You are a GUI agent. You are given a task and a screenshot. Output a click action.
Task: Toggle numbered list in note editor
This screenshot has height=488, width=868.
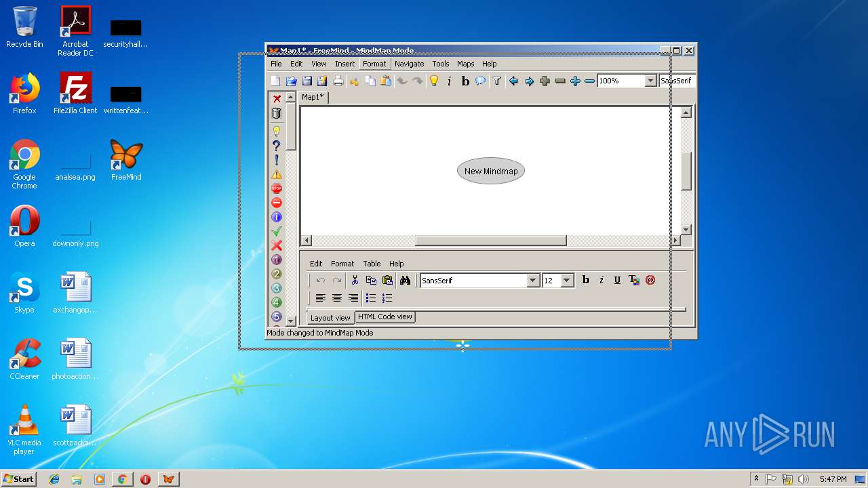point(387,298)
